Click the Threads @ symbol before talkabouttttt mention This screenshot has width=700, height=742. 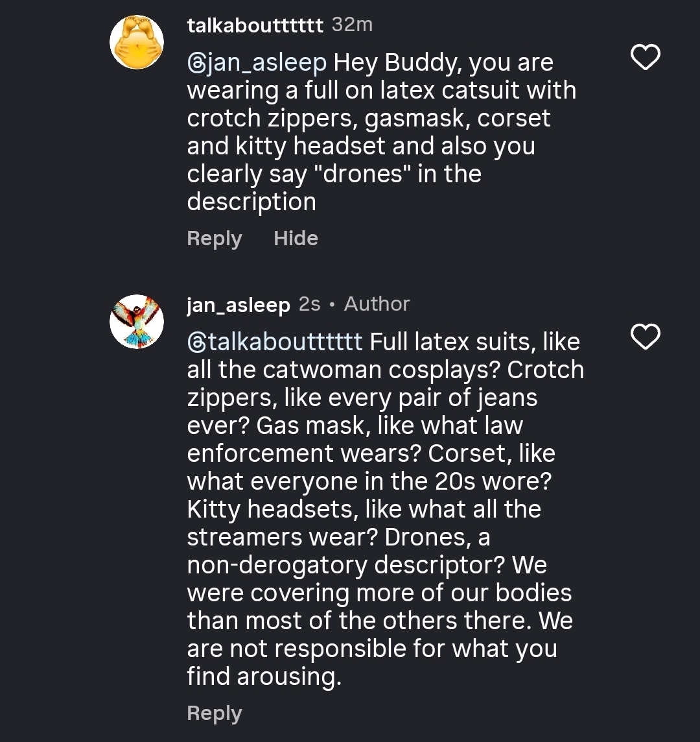point(196,342)
